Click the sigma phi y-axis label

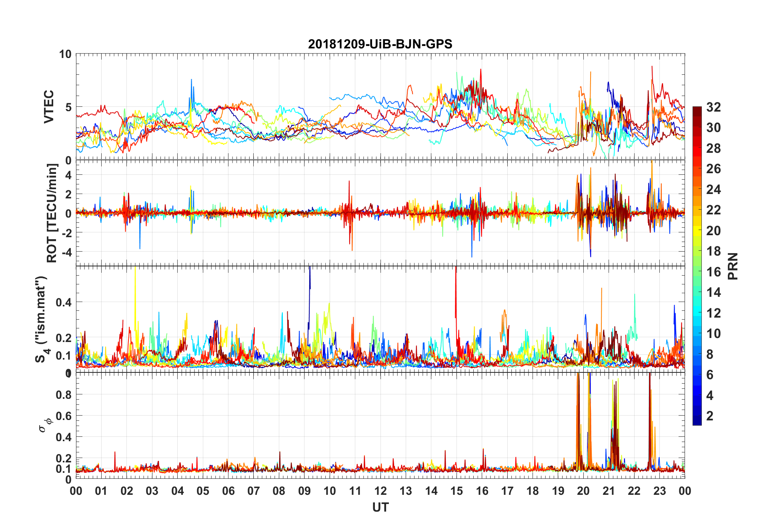(45, 426)
